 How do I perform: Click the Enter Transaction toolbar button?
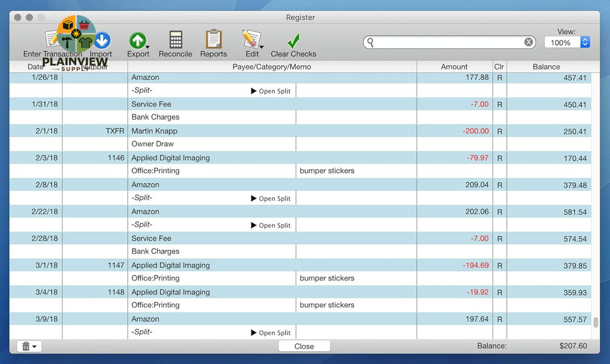click(52, 43)
